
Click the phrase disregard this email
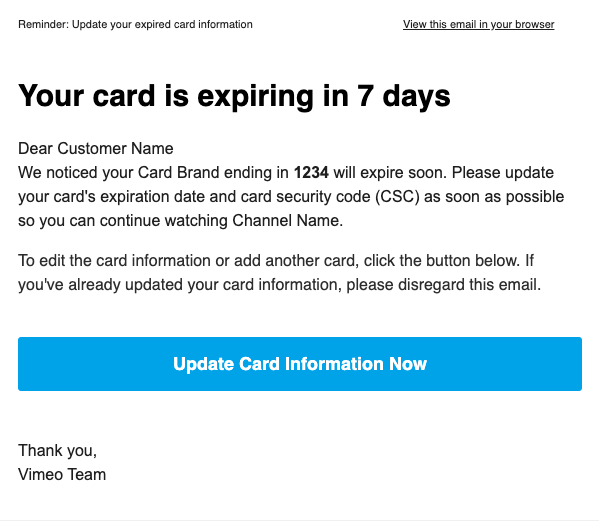469,285
